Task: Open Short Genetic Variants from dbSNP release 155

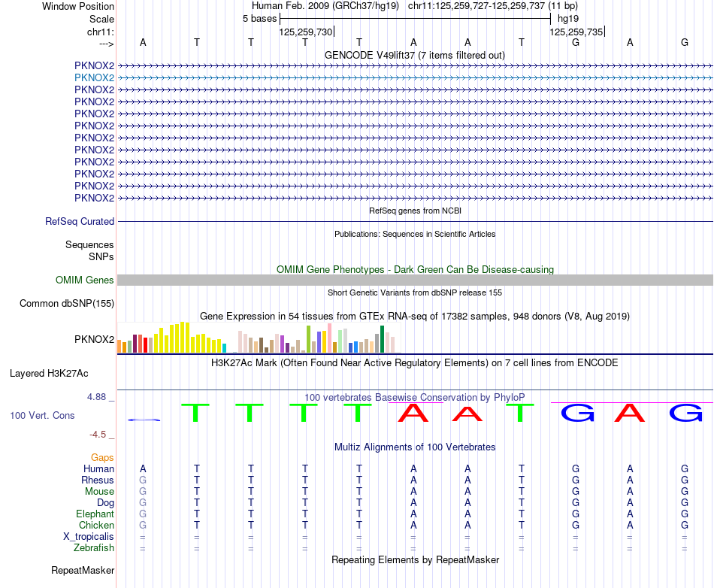Action: 415,292
